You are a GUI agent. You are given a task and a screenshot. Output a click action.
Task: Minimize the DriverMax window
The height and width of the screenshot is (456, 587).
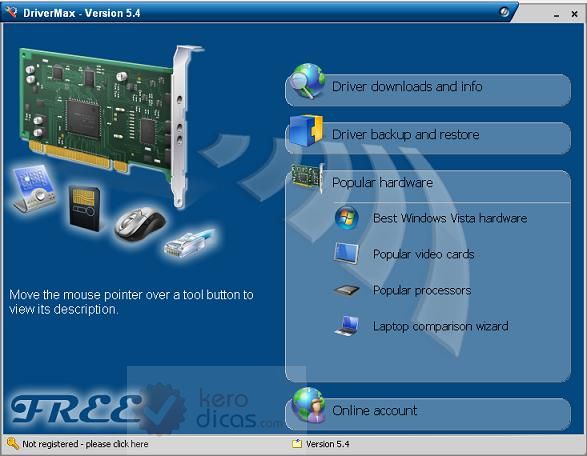pyautogui.click(x=556, y=14)
